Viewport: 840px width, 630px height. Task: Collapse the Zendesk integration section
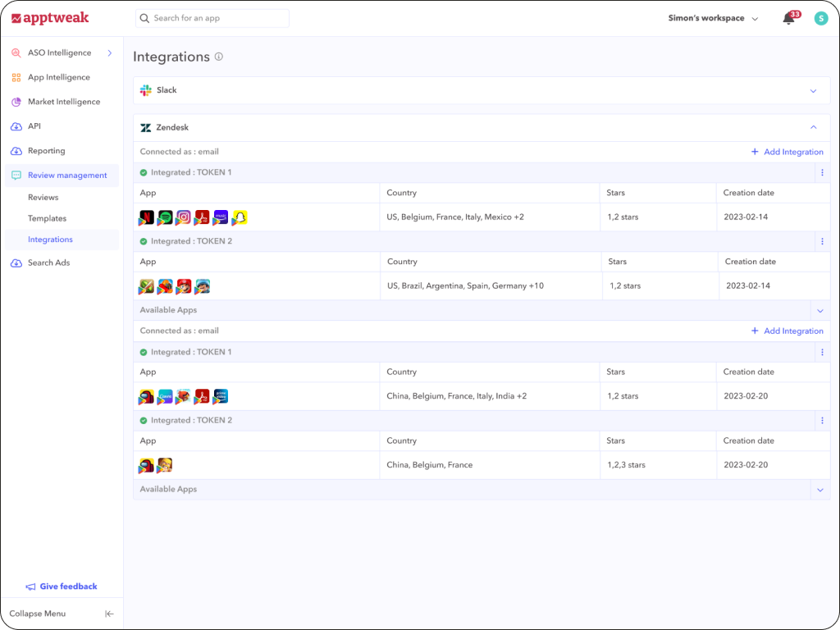[813, 127]
